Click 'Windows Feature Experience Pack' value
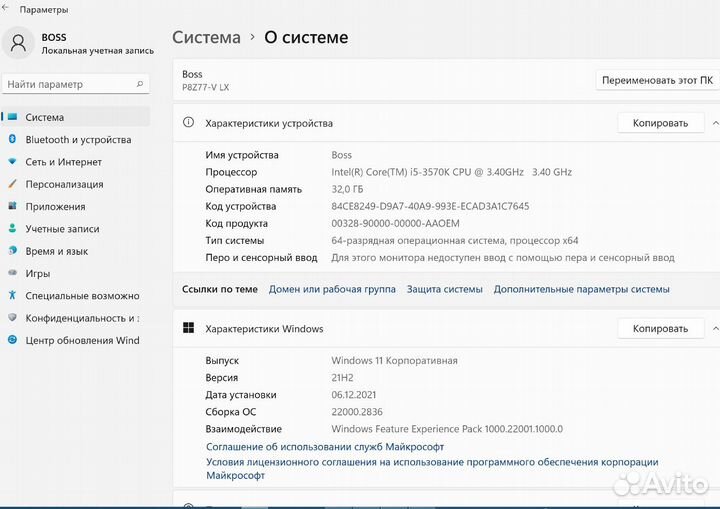Screen dimensions: 720x509 click(x=447, y=429)
